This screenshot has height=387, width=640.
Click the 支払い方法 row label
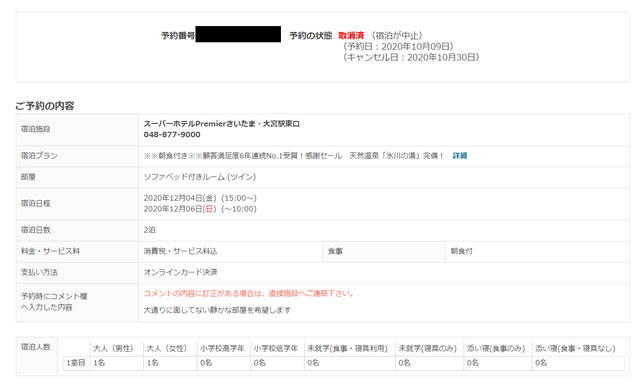coord(39,272)
